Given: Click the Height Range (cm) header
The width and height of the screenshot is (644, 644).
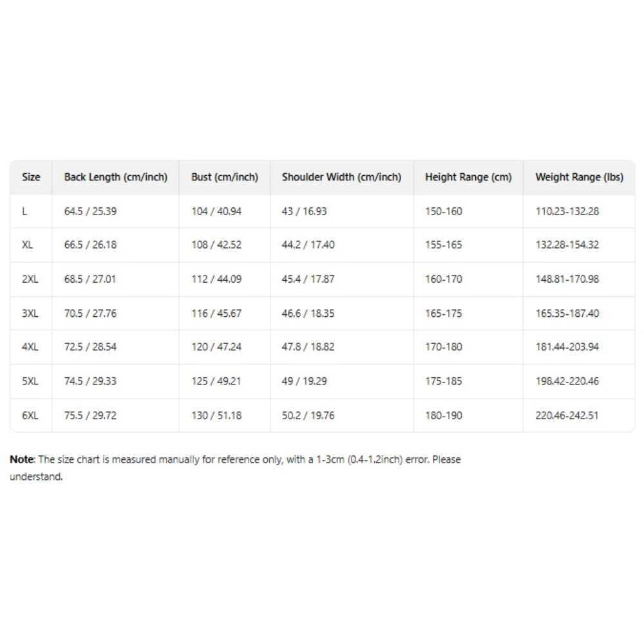Looking at the screenshot, I should 468,177.
